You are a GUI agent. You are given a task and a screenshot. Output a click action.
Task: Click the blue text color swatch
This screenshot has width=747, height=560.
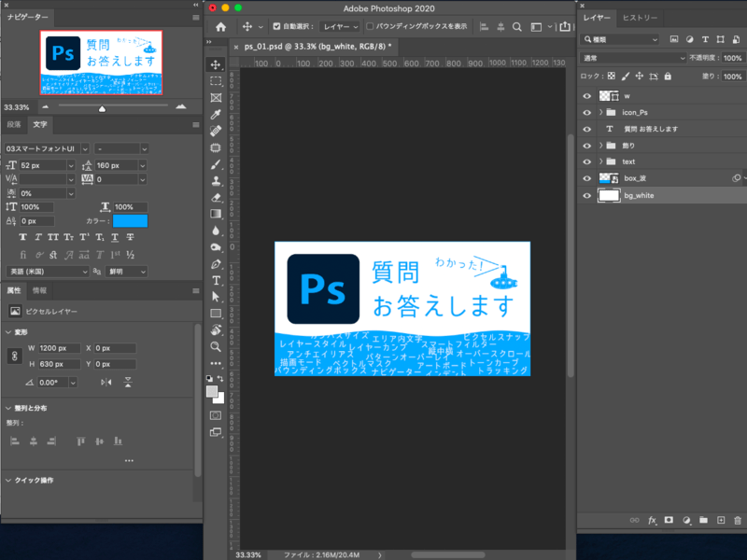[130, 221]
